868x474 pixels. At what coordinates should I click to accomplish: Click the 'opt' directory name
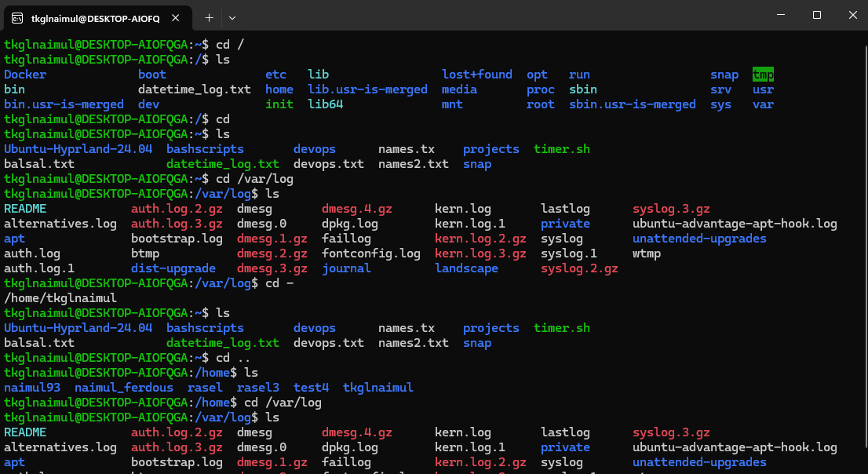point(537,75)
